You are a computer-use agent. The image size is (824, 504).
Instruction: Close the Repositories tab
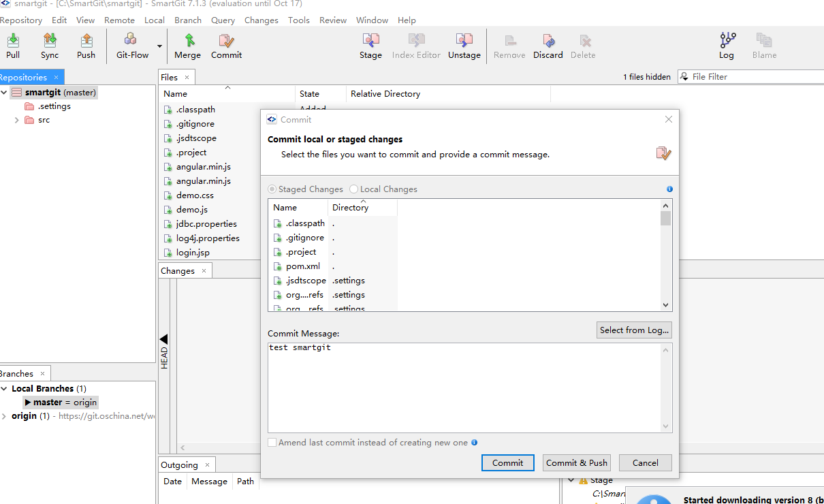pyautogui.click(x=57, y=78)
